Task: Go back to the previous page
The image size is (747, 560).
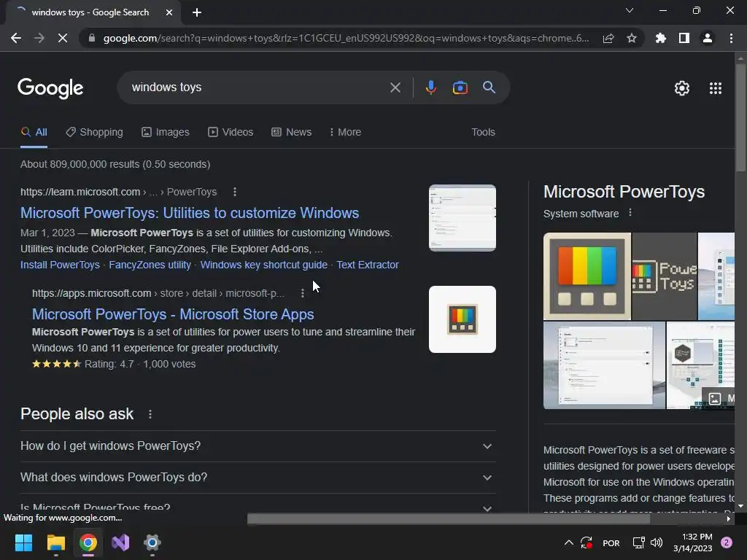Action: point(16,38)
